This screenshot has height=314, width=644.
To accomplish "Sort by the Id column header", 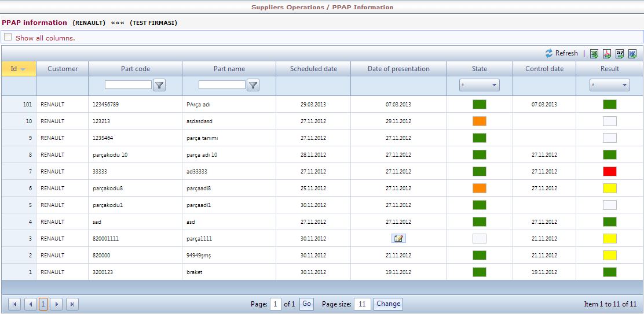I will coord(19,69).
